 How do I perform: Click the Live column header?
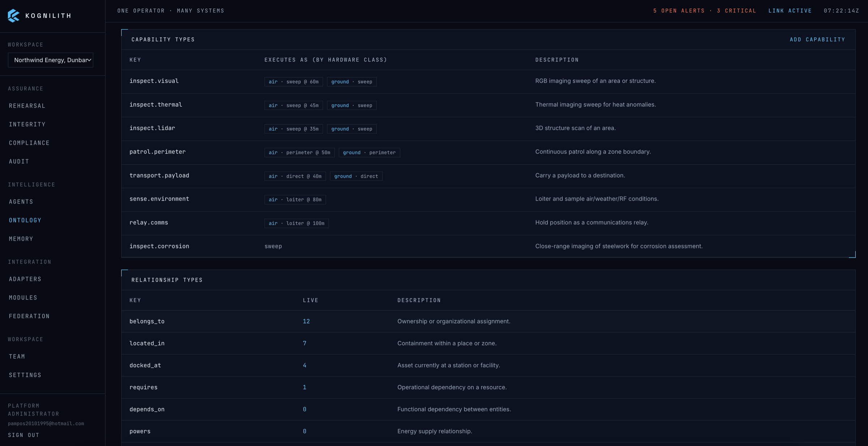pos(310,300)
